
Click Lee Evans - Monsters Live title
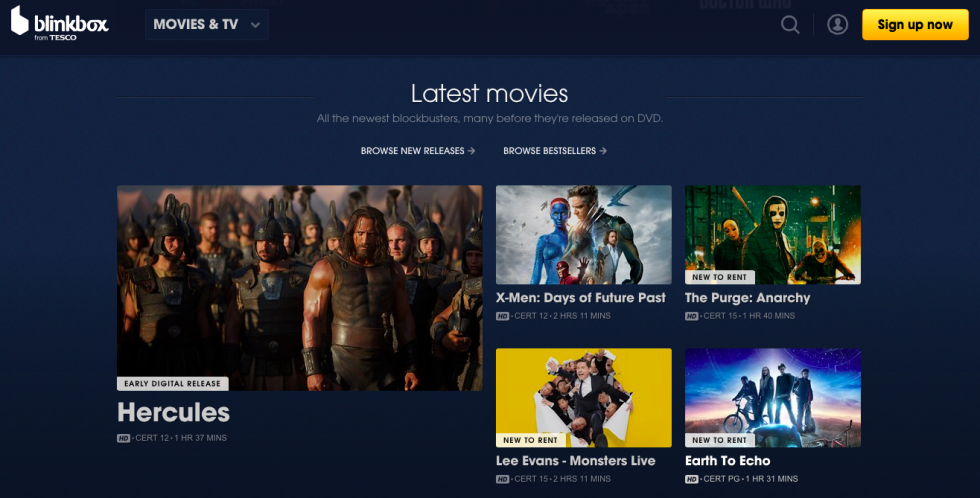[x=576, y=461]
